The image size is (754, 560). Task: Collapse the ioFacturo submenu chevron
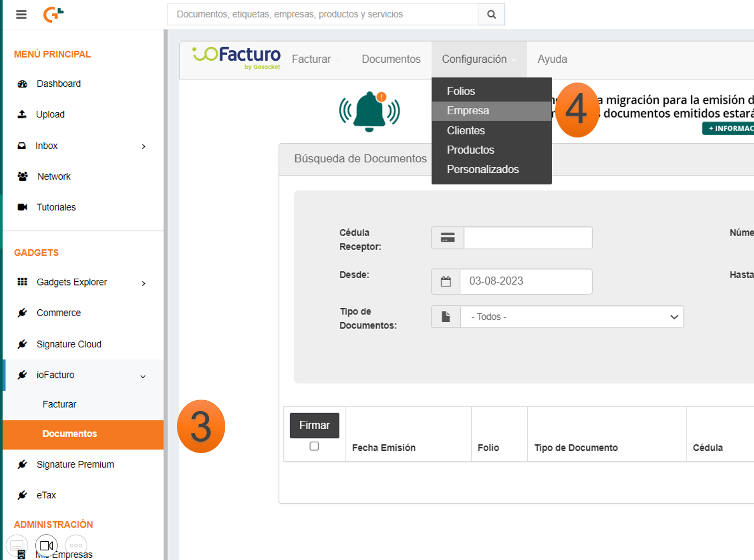(x=143, y=376)
